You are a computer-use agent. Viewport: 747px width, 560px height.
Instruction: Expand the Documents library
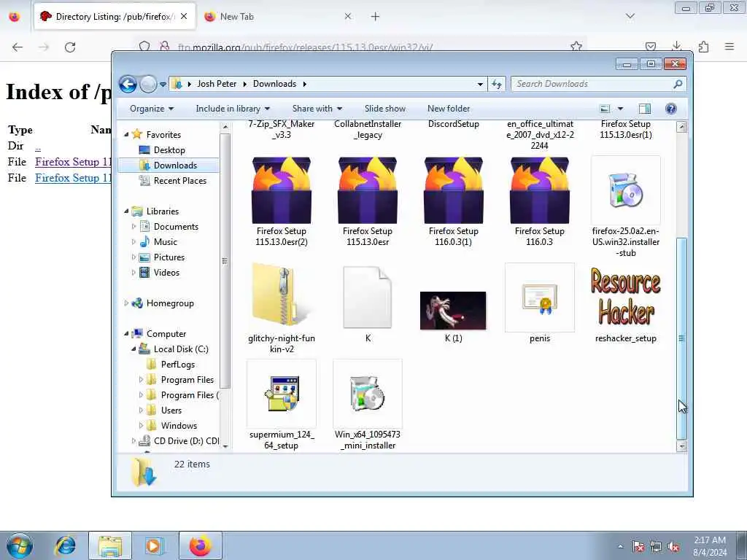(x=134, y=227)
